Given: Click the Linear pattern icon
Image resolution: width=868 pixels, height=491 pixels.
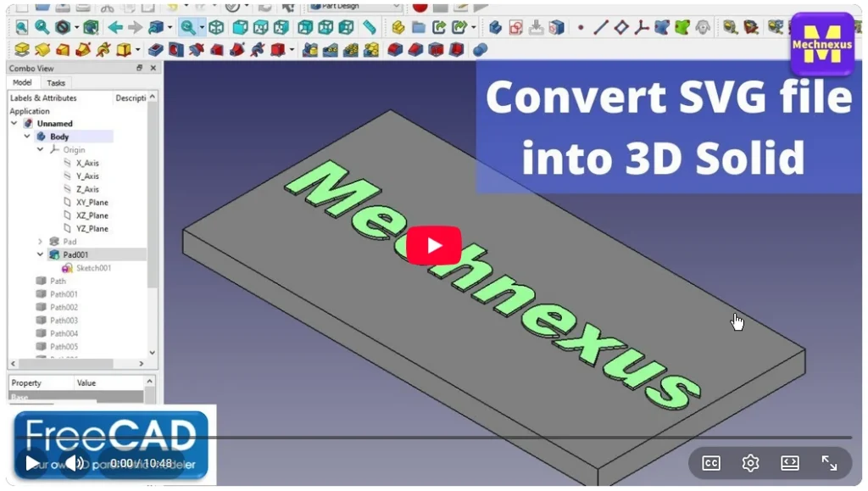Looking at the screenshot, I should (x=331, y=50).
